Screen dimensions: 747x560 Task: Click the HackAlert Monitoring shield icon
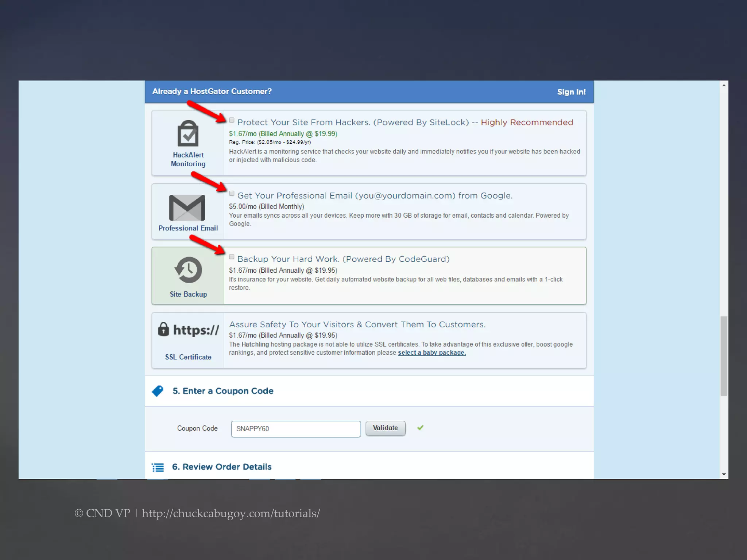tap(188, 133)
